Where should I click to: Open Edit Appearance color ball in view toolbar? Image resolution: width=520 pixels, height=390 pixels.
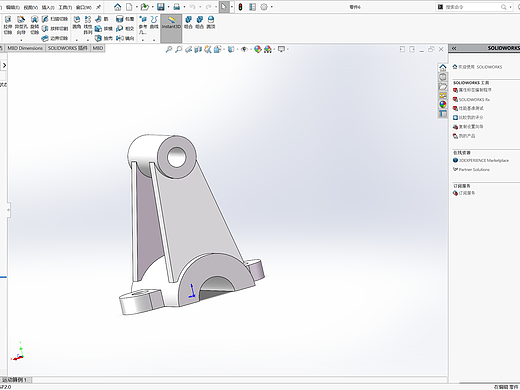point(258,49)
